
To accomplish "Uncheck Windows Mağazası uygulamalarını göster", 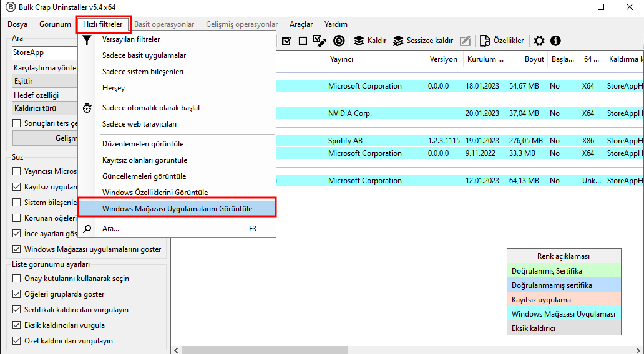I will (16, 249).
